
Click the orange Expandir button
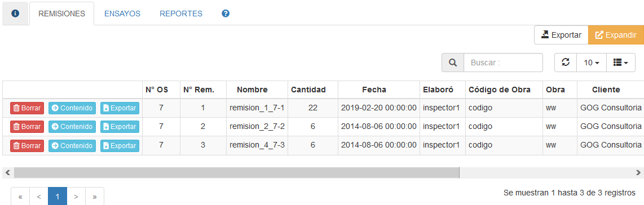coord(616,35)
